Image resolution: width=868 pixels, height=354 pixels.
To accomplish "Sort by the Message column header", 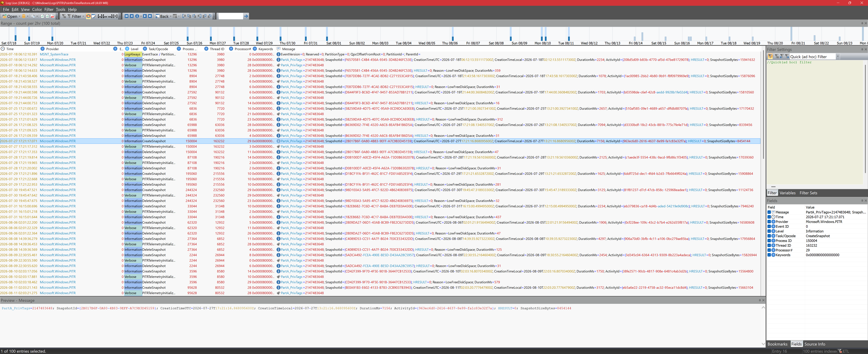I will pyautogui.click(x=288, y=49).
